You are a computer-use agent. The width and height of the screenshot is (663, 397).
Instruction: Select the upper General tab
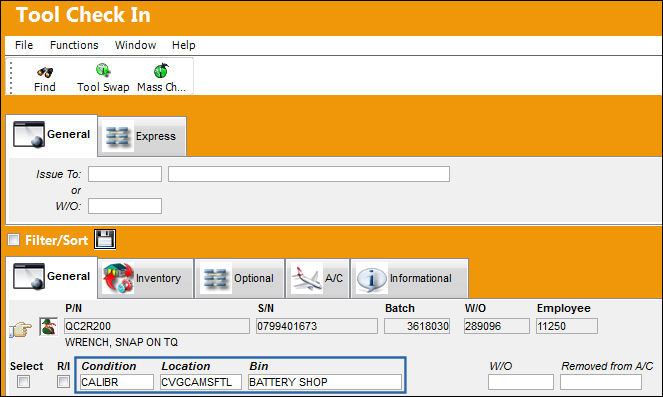[52, 135]
